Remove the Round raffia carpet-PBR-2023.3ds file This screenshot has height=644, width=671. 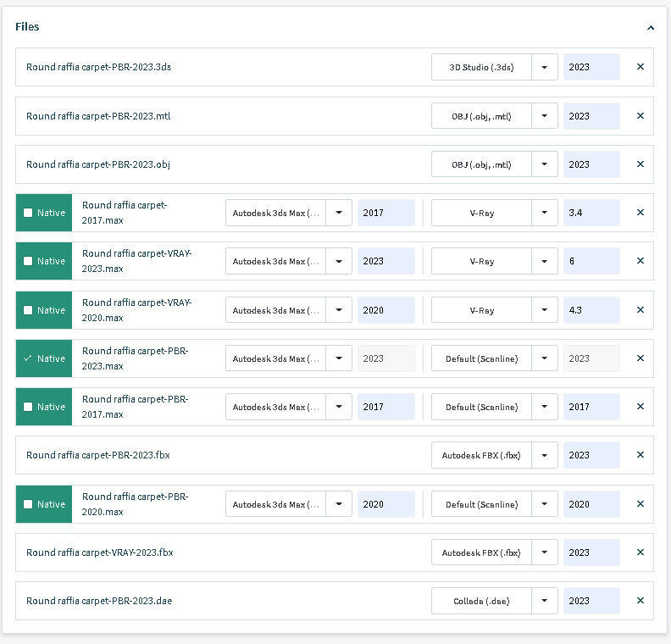coord(640,67)
